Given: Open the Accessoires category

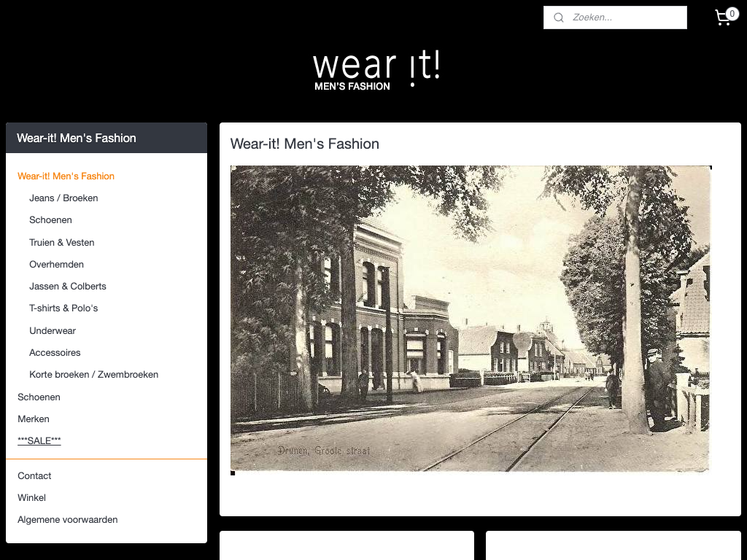Looking at the screenshot, I should (55, 353).
